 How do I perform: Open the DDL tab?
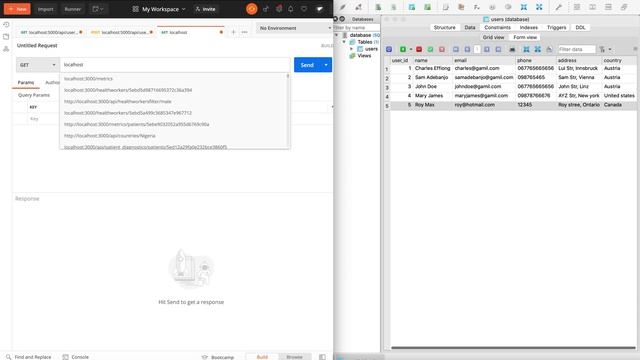[580, 27]
